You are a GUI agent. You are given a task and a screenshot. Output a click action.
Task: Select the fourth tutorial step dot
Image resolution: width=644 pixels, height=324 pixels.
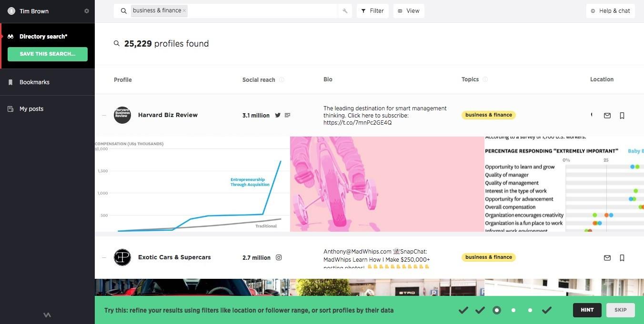[x=513, y=310]
